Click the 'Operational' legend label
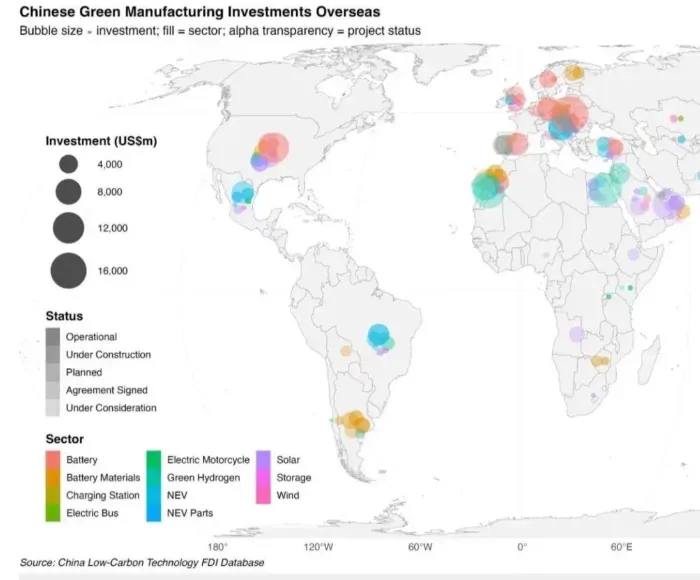This screenshot has height=580, width=700. [x=92, y=337]
